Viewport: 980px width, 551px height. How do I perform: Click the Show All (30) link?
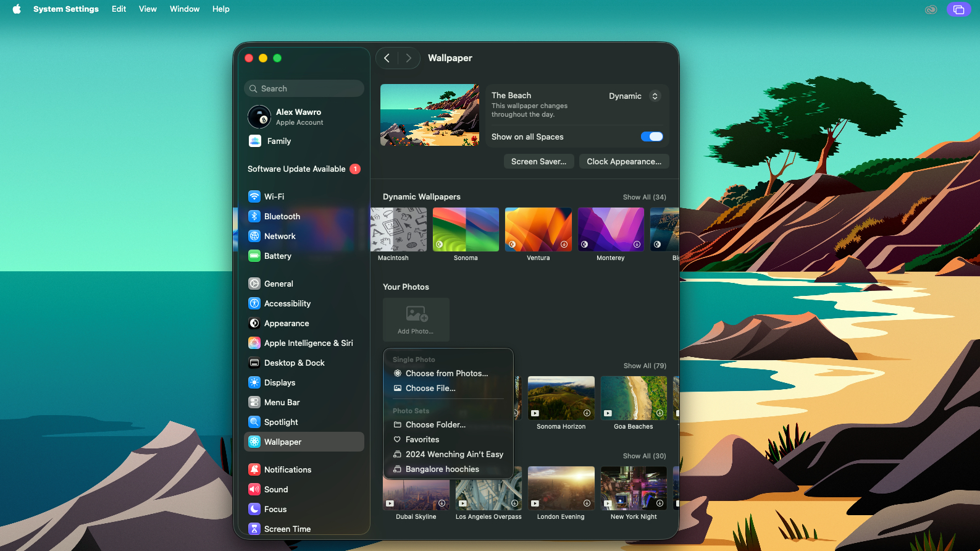coord(644,456)
